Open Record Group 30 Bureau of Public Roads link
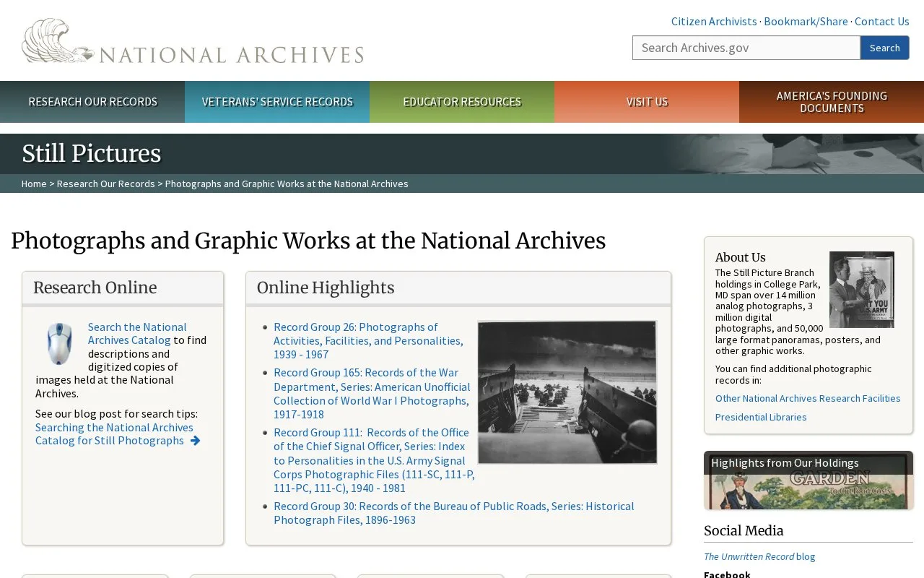Screen dimensions: 924x578 tap(453, 513)
